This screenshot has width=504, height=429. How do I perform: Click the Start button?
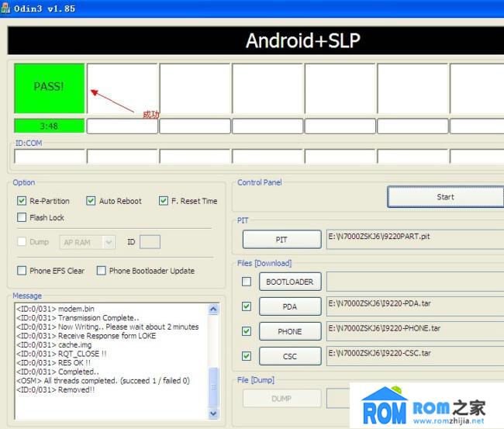coord(446,197)
